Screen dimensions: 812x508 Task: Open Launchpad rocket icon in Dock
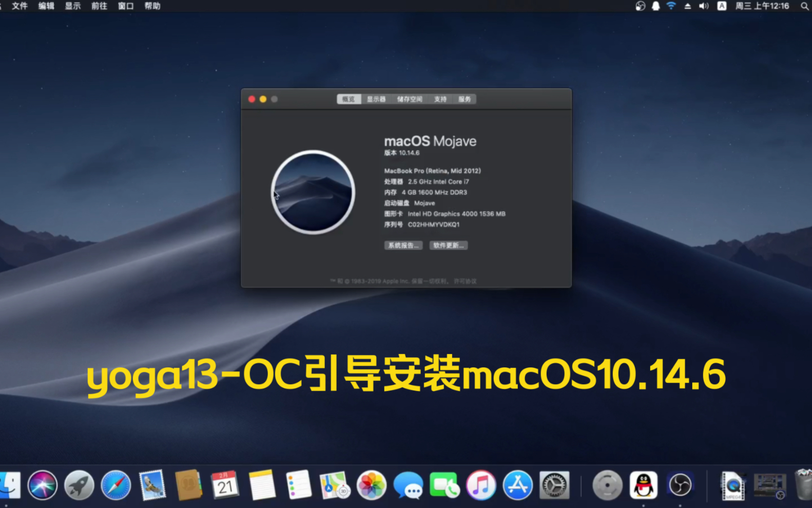coord(79,485)
